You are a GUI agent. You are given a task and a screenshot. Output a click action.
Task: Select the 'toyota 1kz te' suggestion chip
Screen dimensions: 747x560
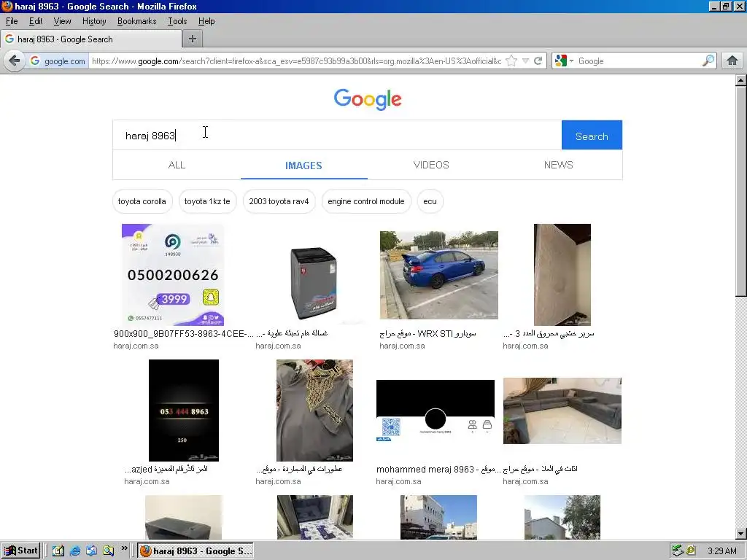[x=207, y=201]
